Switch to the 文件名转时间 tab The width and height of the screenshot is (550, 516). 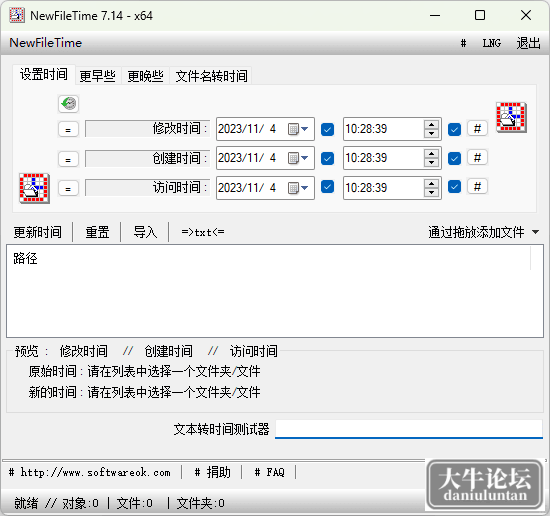click(x=211, y=76)
